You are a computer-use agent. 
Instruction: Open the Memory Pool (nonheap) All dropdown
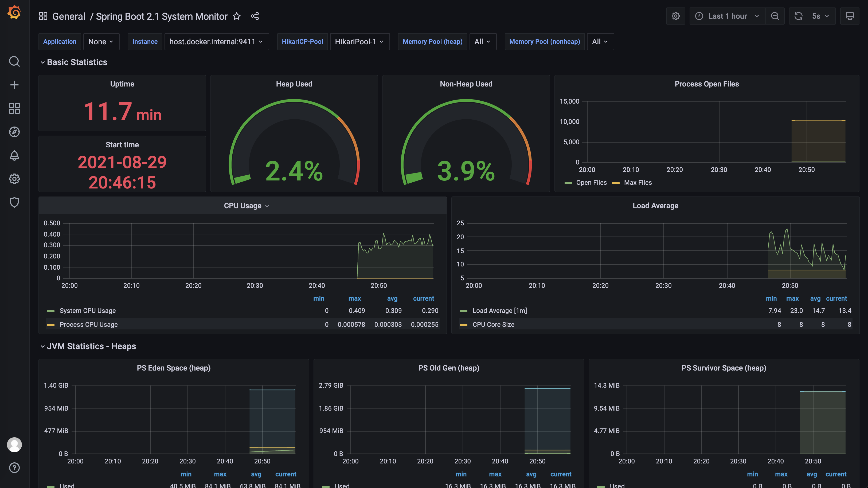(x=600, y=42)
